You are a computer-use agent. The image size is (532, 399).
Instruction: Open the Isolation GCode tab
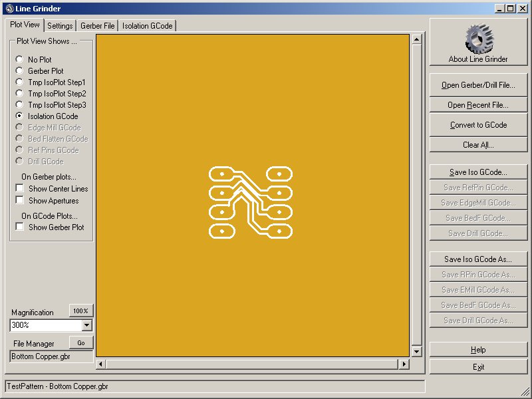pyautogui.click(x=147, y=26)
